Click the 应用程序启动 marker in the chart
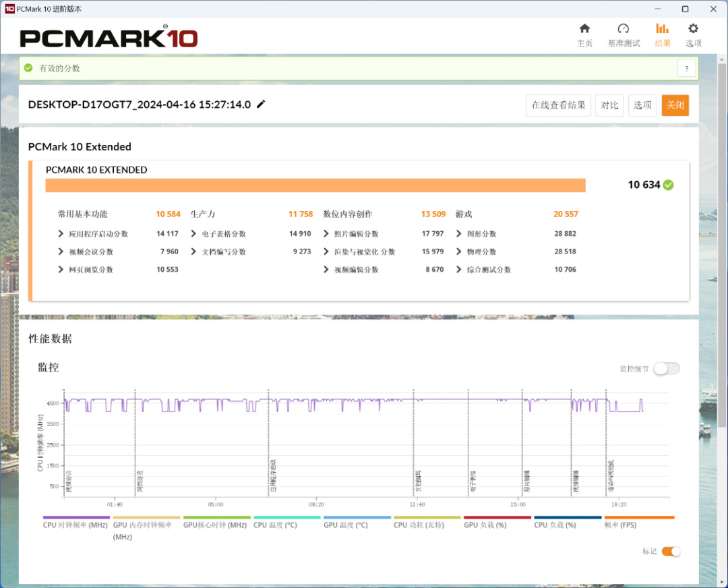This screenshot has width=728, height=588. 273,476
